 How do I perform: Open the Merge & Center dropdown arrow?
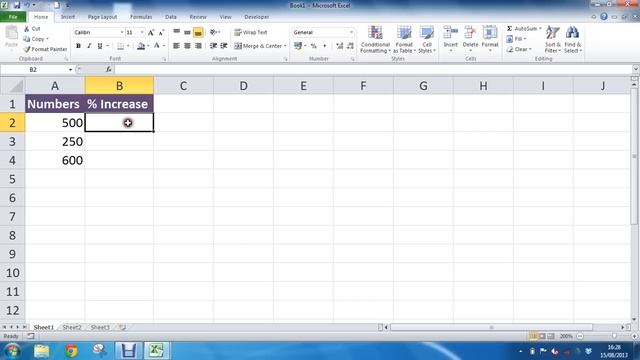tap(285, 46)
